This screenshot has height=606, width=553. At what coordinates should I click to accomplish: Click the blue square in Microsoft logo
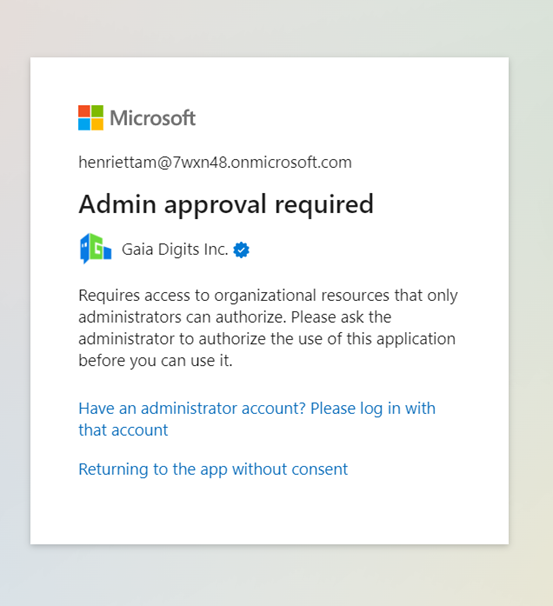point(84,124)
